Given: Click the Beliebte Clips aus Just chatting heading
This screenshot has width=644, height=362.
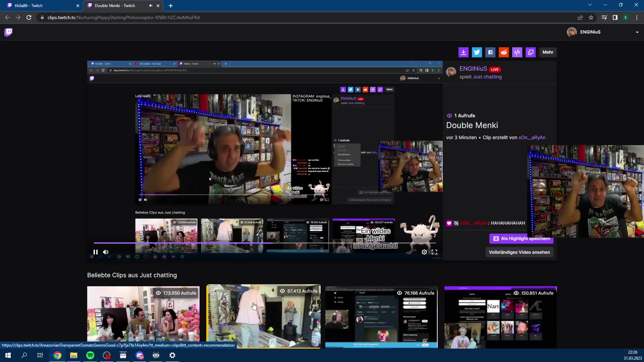Looking at the screenshot, I should click(x=132, y=275).
